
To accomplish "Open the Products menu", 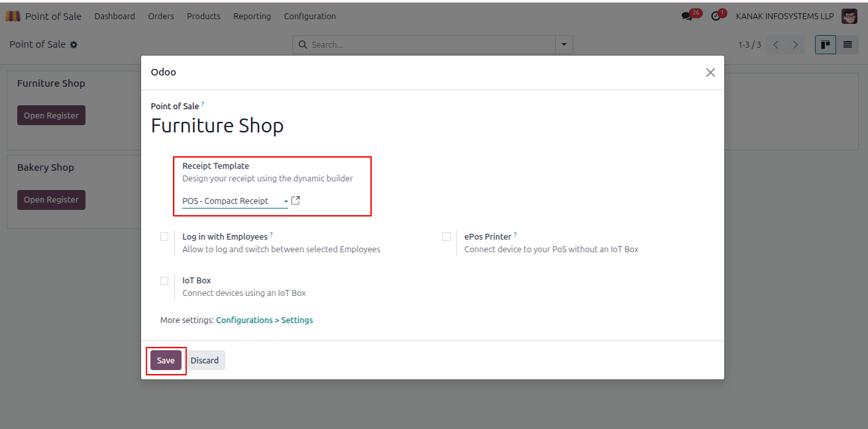I will pyautogui.click(x=203, y=17).
